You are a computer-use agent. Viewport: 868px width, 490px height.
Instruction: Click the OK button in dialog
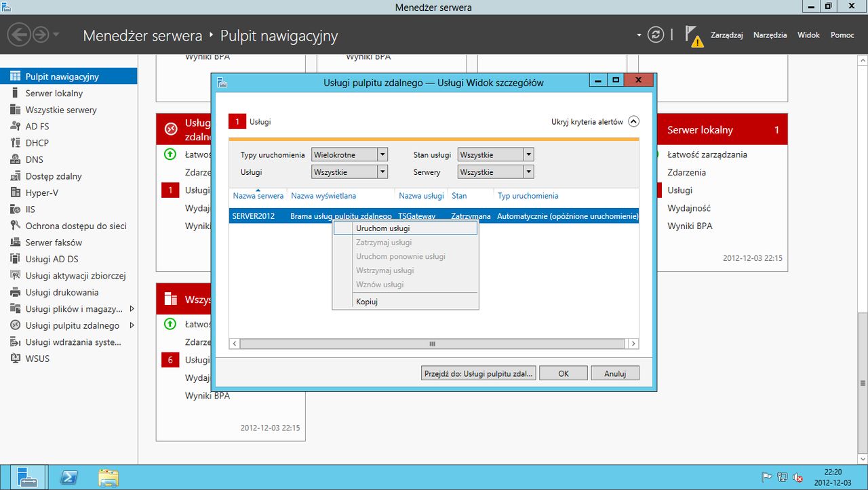[564, 373]
